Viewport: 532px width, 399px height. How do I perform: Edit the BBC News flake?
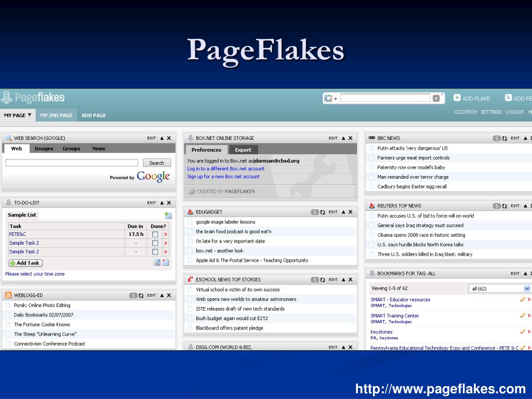click(515, 138)
